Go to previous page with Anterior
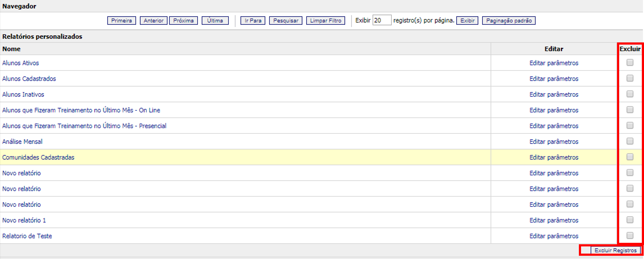This screenshot has height=259, width=644. (154, 21)
